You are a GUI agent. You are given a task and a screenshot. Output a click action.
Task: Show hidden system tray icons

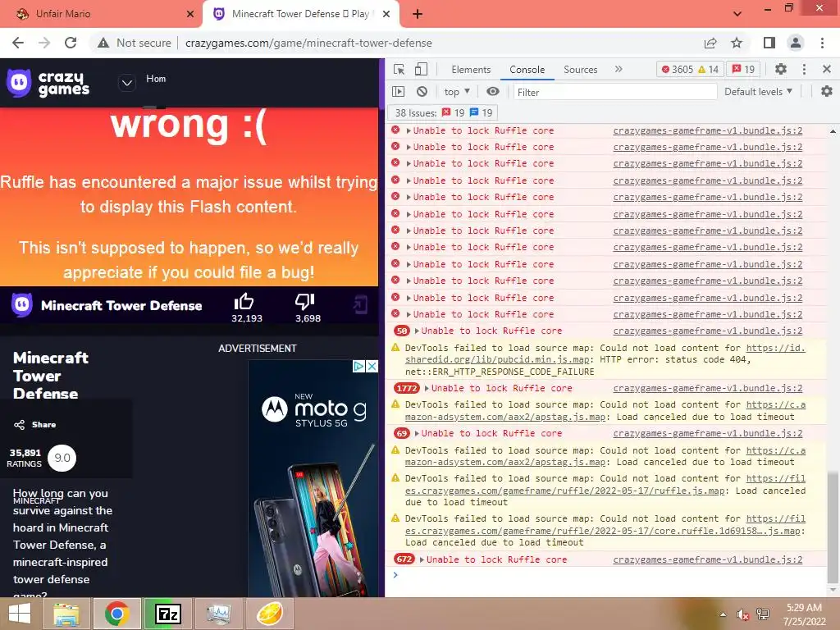pos(724,614)
